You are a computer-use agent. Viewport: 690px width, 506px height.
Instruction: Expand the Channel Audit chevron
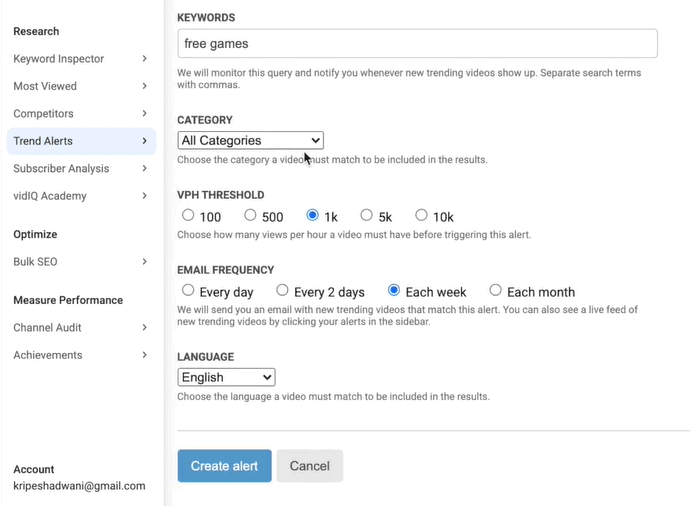(x=144, y=327)
